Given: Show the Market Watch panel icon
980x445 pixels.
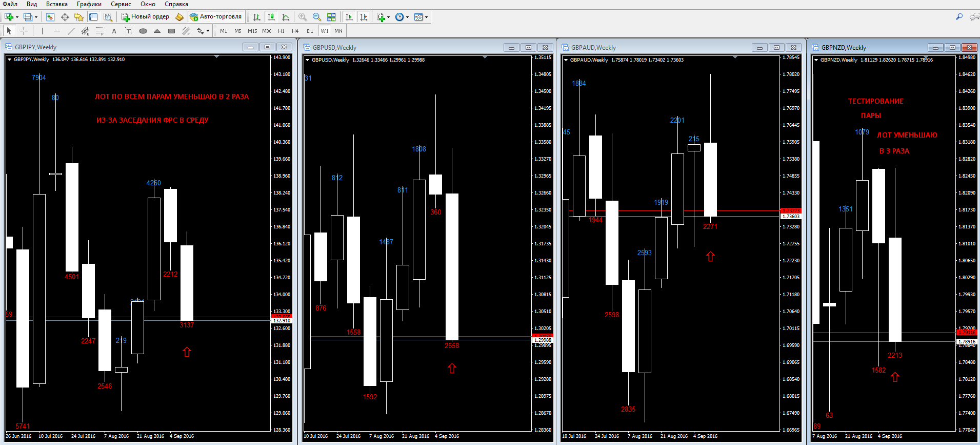Looking at the screenshot, I should (50, 17).
